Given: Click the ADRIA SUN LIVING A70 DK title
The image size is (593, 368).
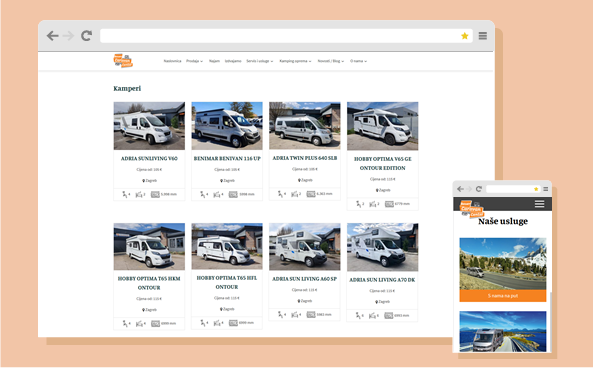Looking at the screenshot, I should coord(382,280).
